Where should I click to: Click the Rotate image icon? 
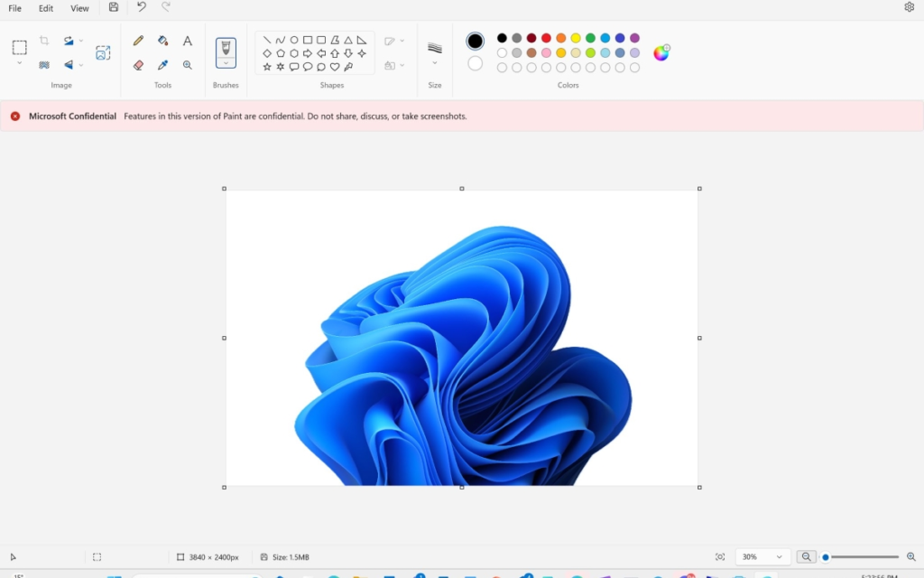pos(69,41)
